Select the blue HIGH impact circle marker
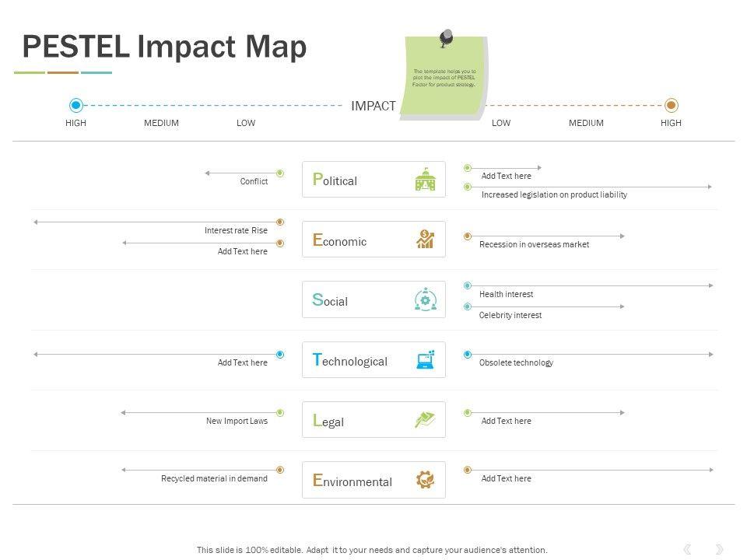Viewport: 747px width, 560px height. (x=75, y=105)
